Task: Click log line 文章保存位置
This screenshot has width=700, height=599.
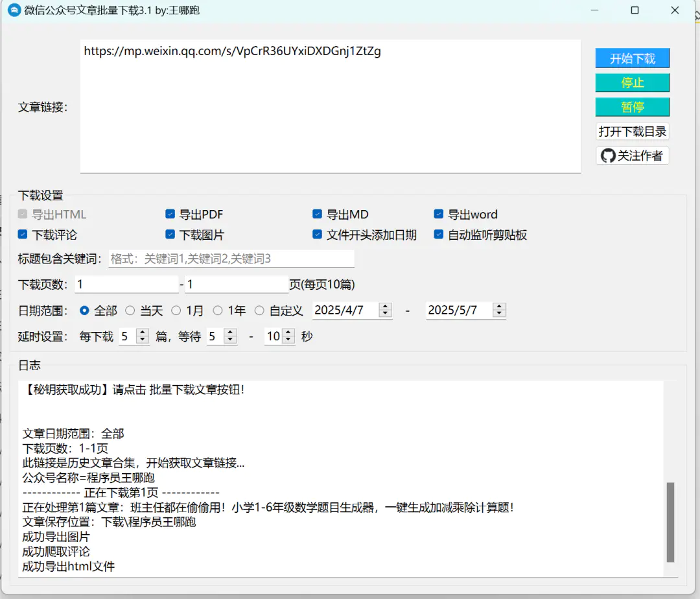Action: (109, 522)
